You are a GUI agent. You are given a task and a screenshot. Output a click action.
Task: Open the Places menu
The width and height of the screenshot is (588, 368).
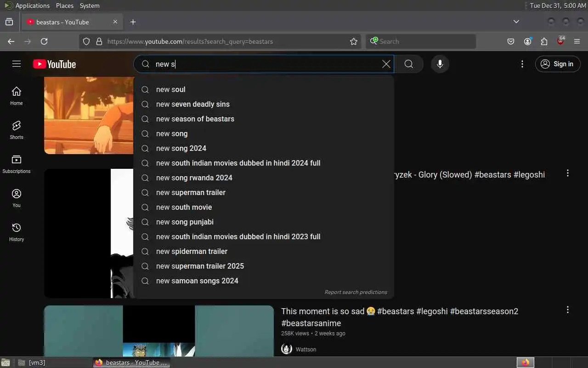coord(65,6)
